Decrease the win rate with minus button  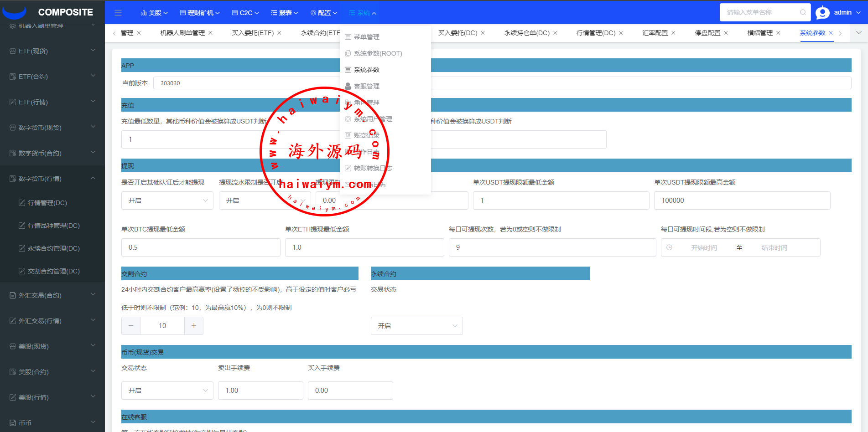click(x=131, y=326)
